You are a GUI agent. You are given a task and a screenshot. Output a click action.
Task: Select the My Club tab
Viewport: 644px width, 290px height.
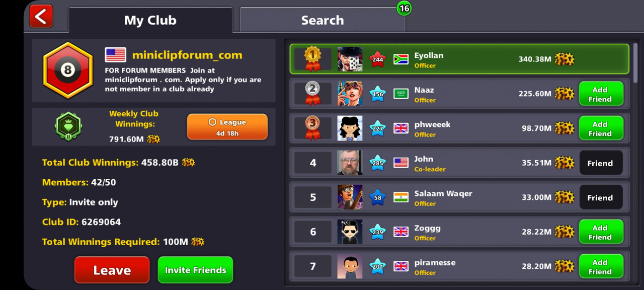(x=150, y=20)
